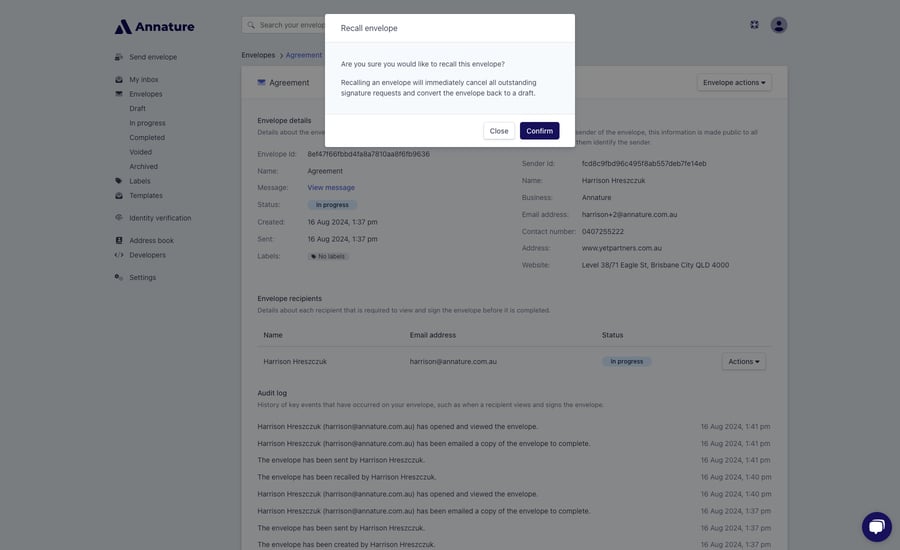This screenshot has width=900, height=550.
Task: Click the Labels tag icon
Action: pos(119,181)
